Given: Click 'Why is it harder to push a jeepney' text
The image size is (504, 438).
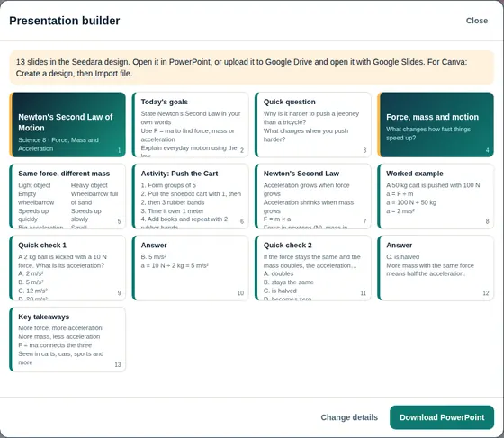Looking at the screenshot, I should click(311, 113).
